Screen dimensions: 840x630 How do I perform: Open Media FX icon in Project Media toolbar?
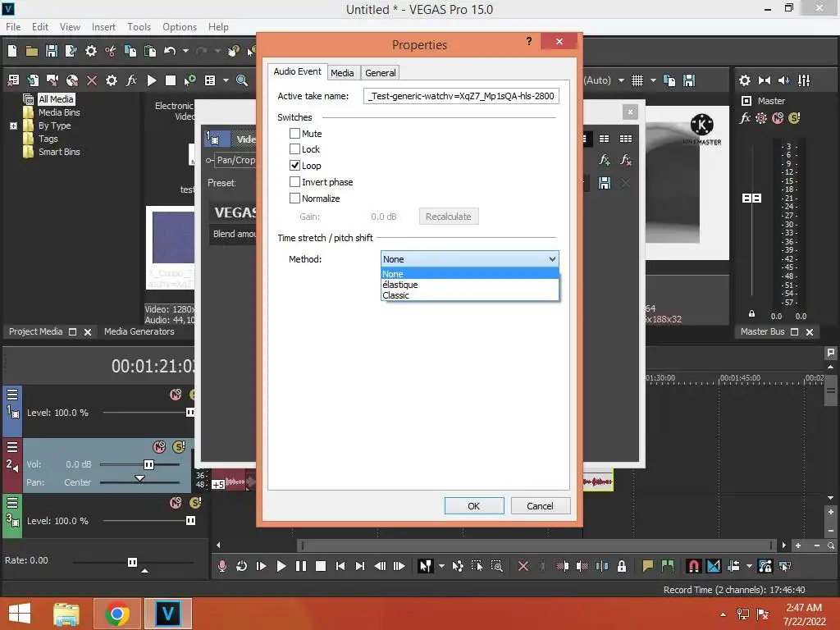(x=131, y=80)
